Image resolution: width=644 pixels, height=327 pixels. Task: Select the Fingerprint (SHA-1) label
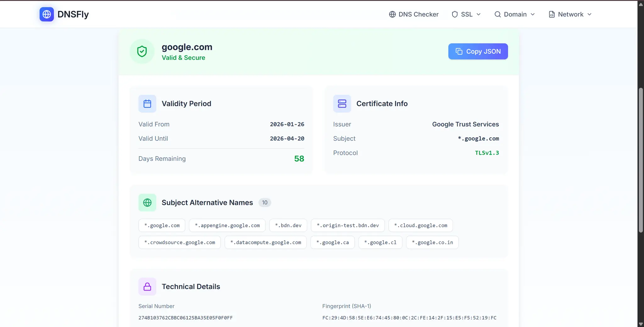(x=347, y=306)
